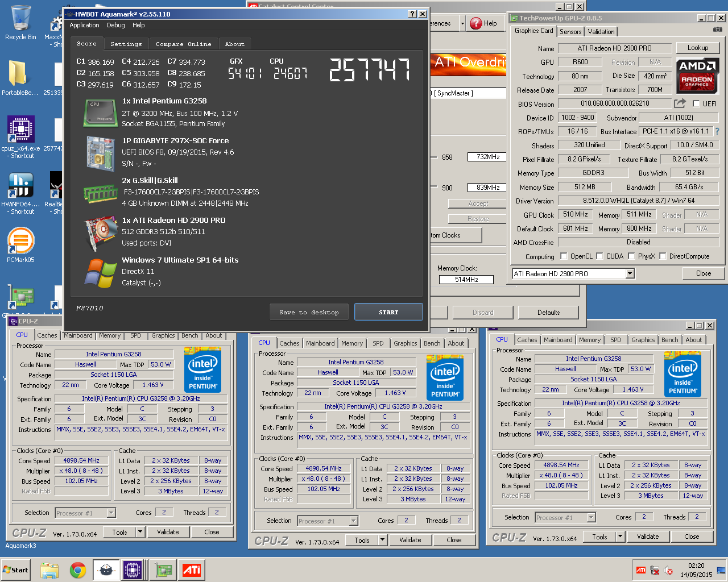Click the volume icon in the system tray
The image size is (728, 582).
point(668,571)
